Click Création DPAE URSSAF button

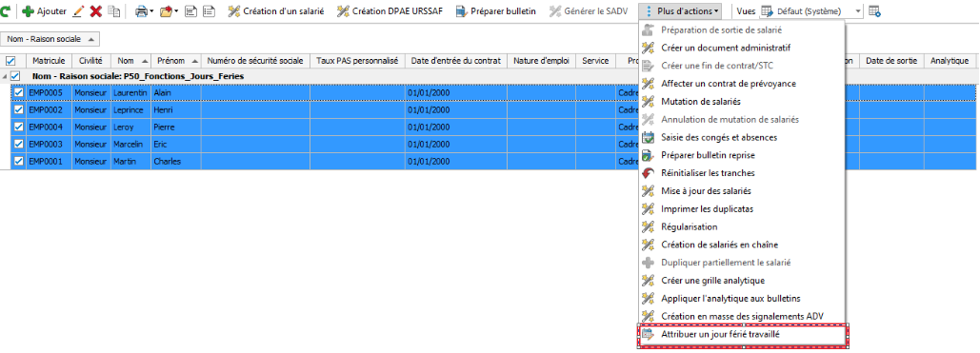pyautogui.click(x=390, y=11)
